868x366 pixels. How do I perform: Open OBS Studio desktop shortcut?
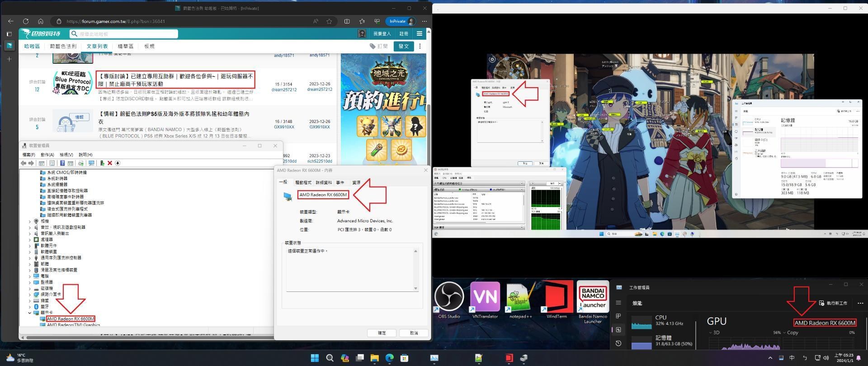click(x=449, y=300)
